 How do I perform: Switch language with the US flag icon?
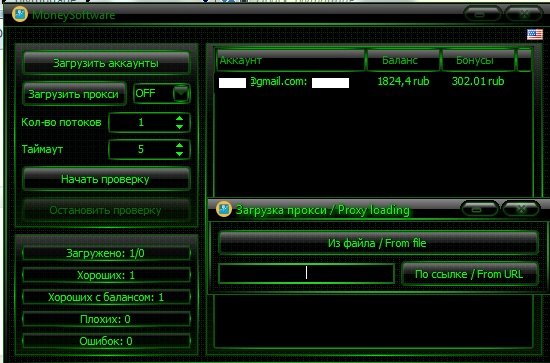535,34
